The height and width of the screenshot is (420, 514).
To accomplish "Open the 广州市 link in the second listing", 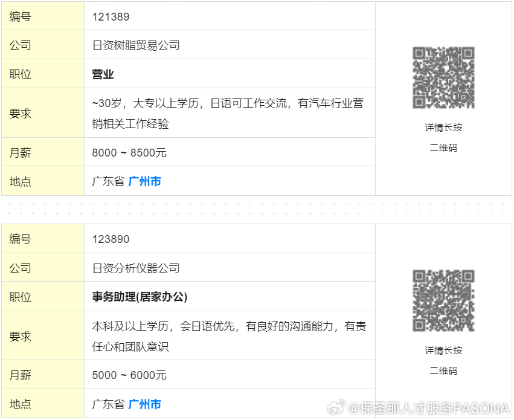I will 144,404.
